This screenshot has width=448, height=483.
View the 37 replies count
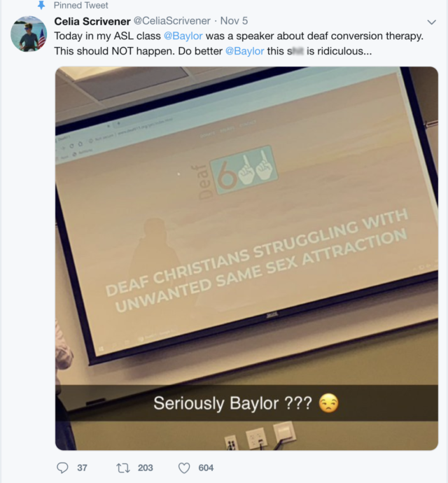coord(82,468)
